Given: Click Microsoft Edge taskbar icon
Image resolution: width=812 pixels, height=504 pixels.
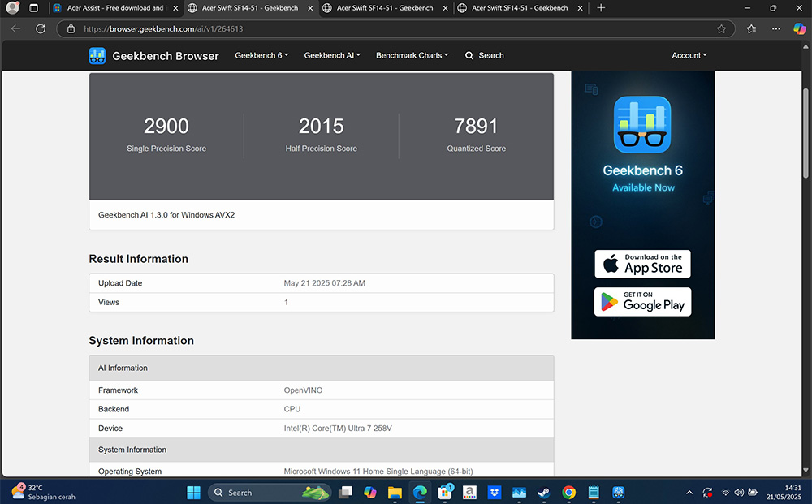Looking at the screenshot, I should 420,493.
